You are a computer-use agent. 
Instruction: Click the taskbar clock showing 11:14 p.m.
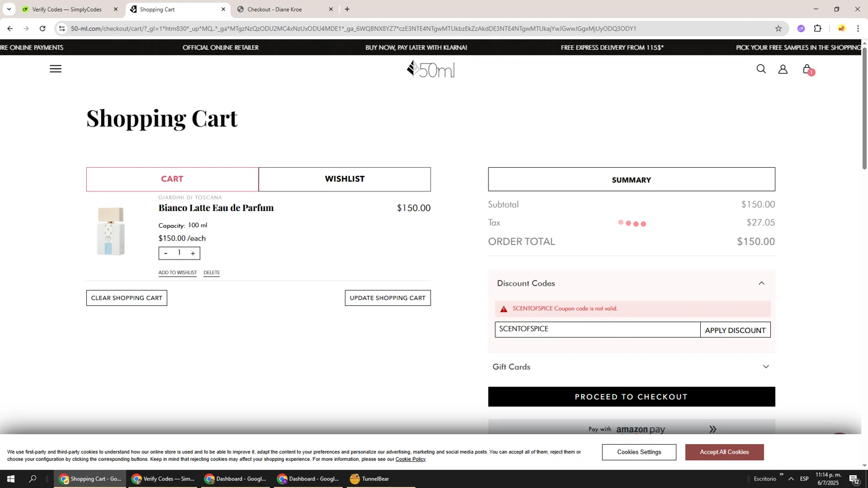click(x=827, y=479)
